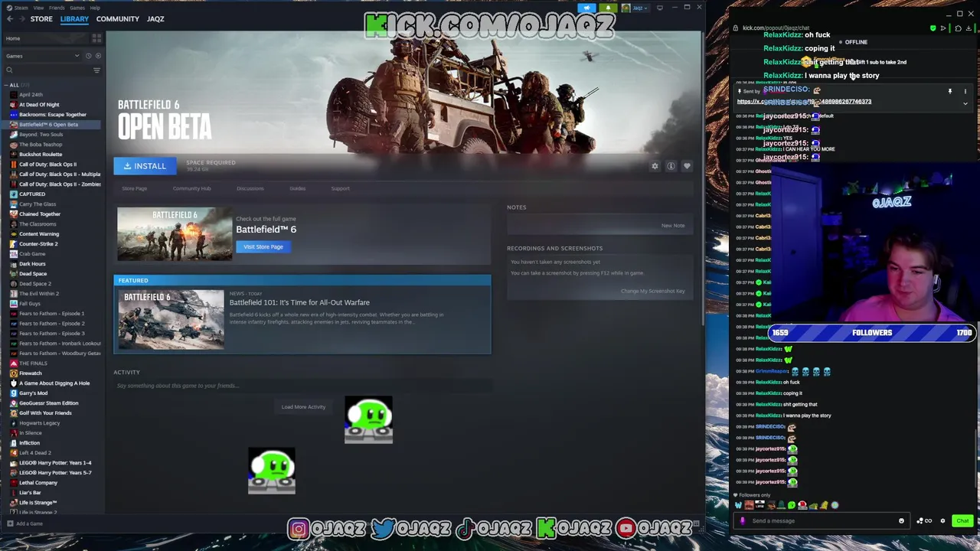Open Battlefield 6 game info icon
980x551 pixels.
pos(671,166)
